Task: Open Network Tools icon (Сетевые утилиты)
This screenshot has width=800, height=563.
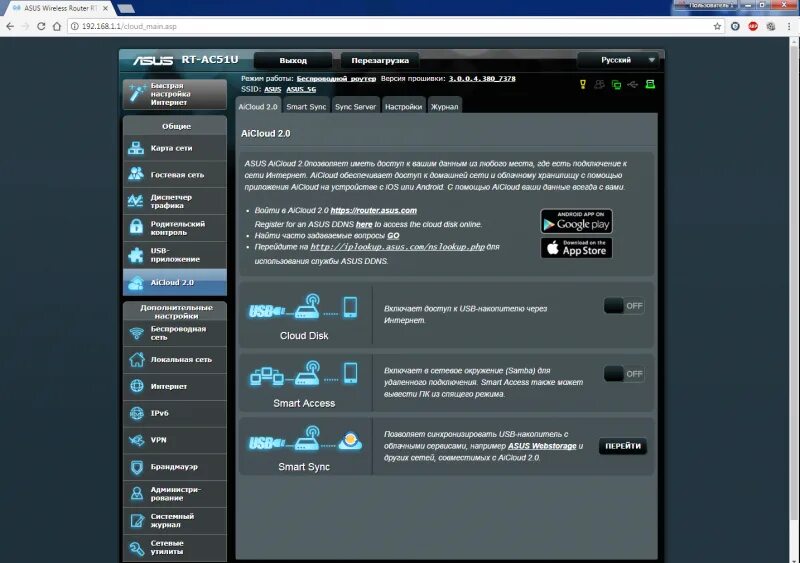Action: [x=136, y=548]
